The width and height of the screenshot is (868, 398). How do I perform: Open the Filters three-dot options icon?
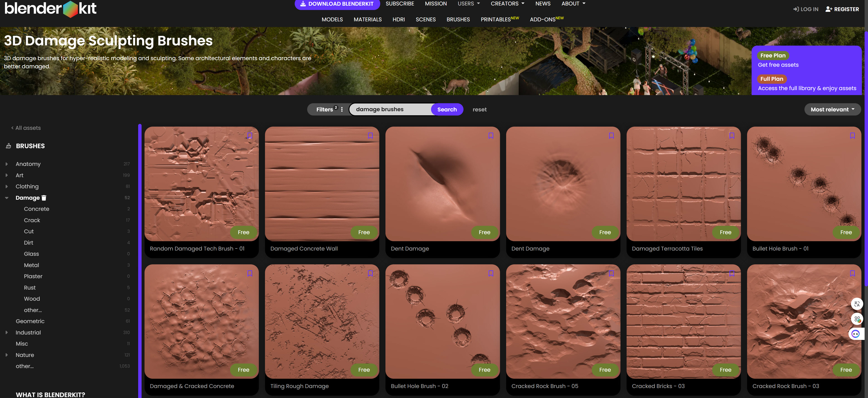point(342,110)
